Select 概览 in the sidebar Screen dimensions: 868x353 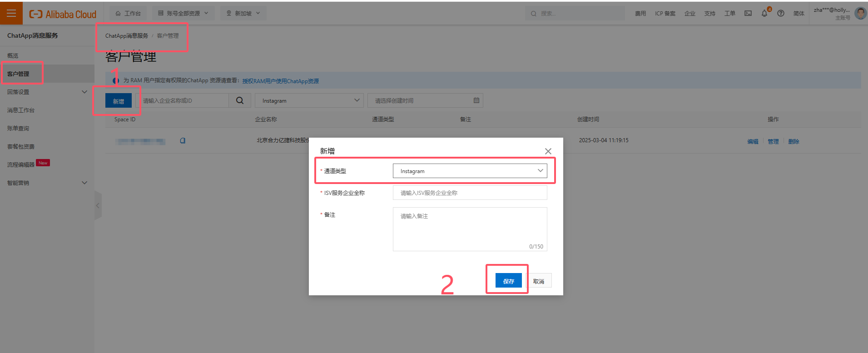[47, 55]
